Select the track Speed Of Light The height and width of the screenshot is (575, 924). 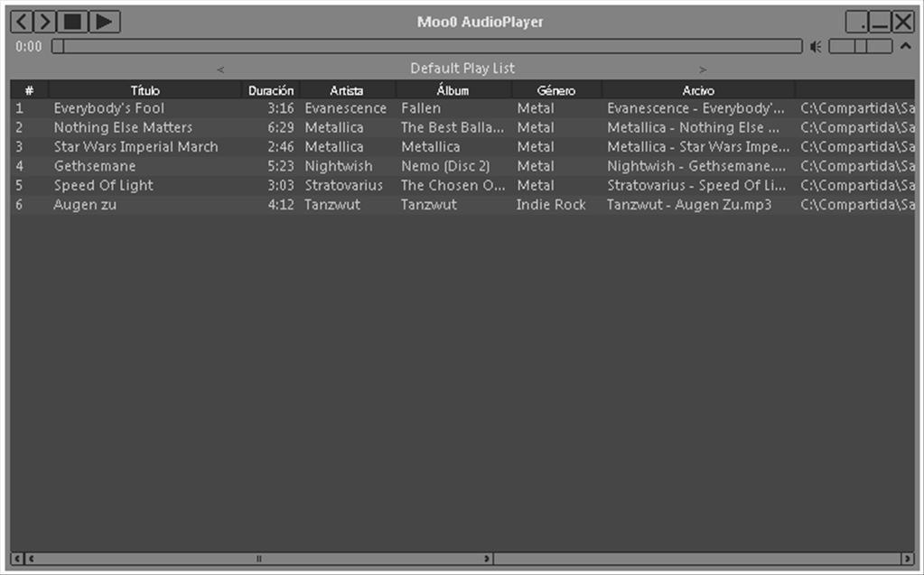pyautogui.click(x=104, y=186)
